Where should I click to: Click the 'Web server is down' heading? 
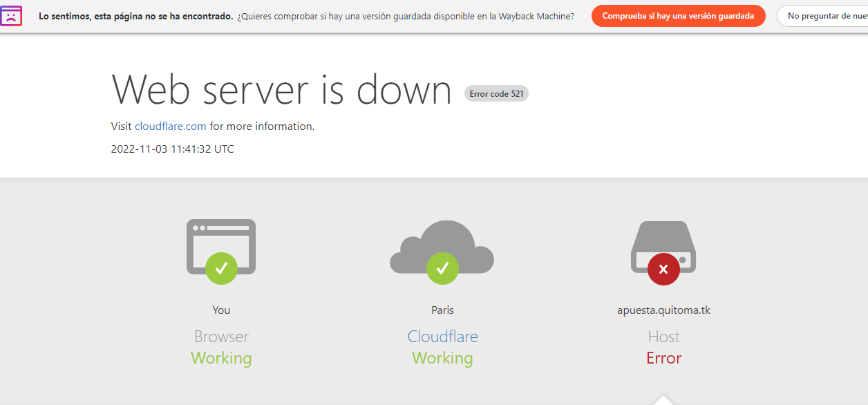click(281, 90)
